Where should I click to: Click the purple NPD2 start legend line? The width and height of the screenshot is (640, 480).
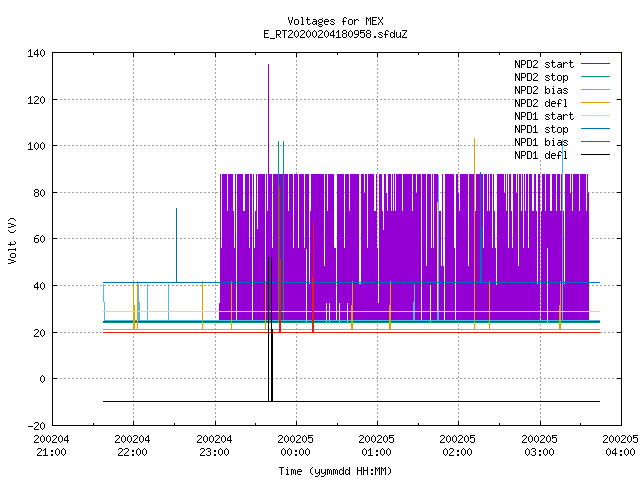pos(595,64)
